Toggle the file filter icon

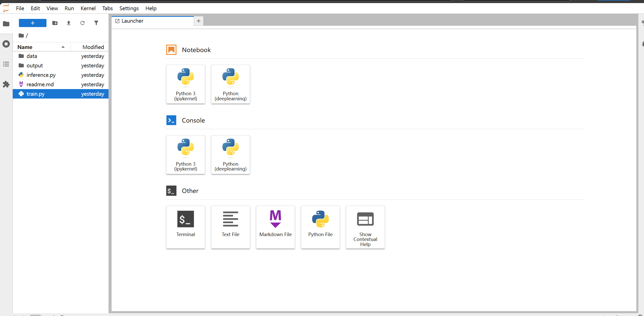pyautogui.click(x=96, y=23)
